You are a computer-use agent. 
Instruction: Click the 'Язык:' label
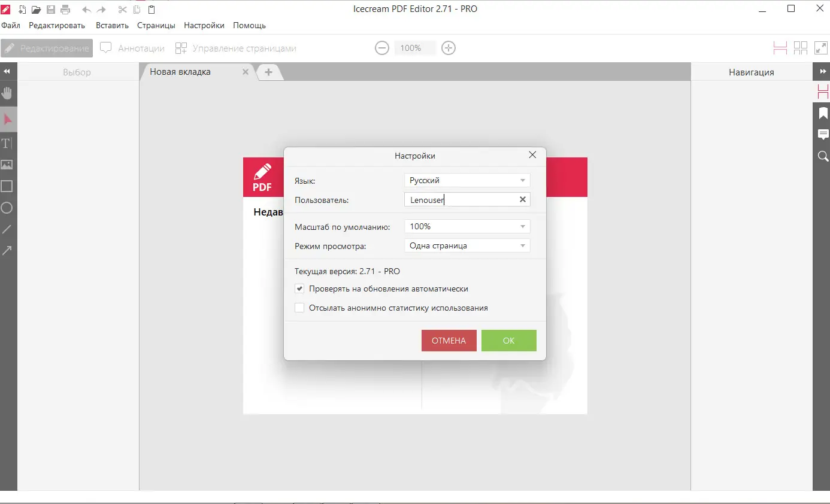305,181
